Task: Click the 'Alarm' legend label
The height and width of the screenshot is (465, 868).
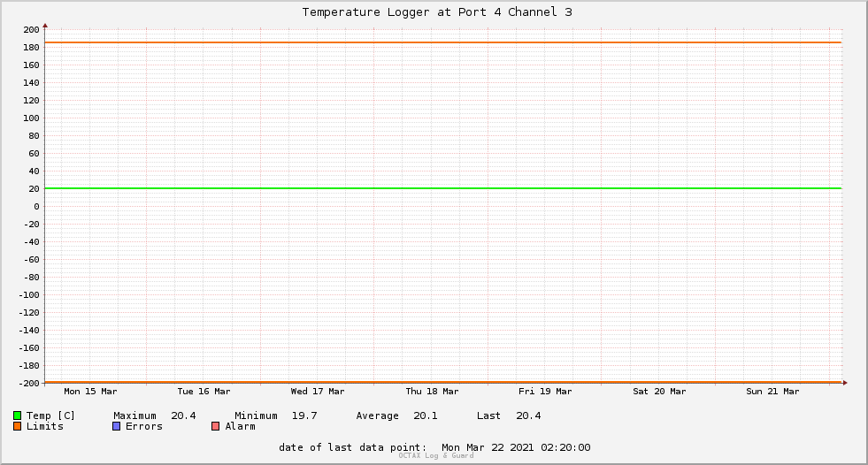Action: click(x=241, y=426)
